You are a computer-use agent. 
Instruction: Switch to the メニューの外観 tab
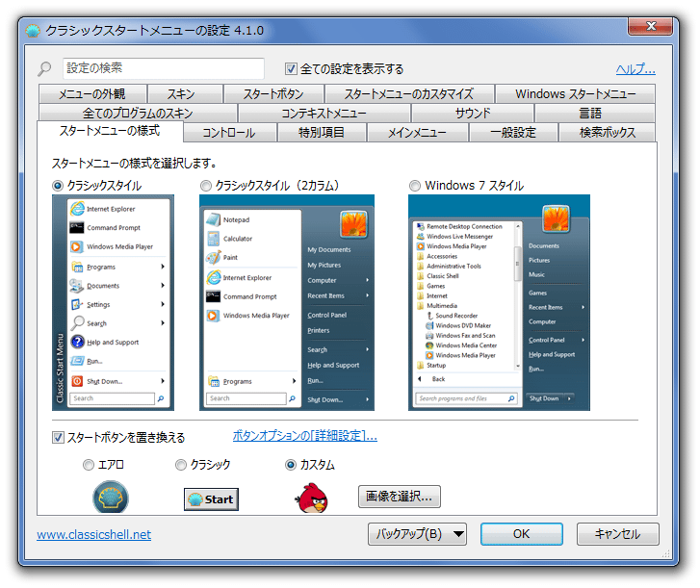click(92, 93)
